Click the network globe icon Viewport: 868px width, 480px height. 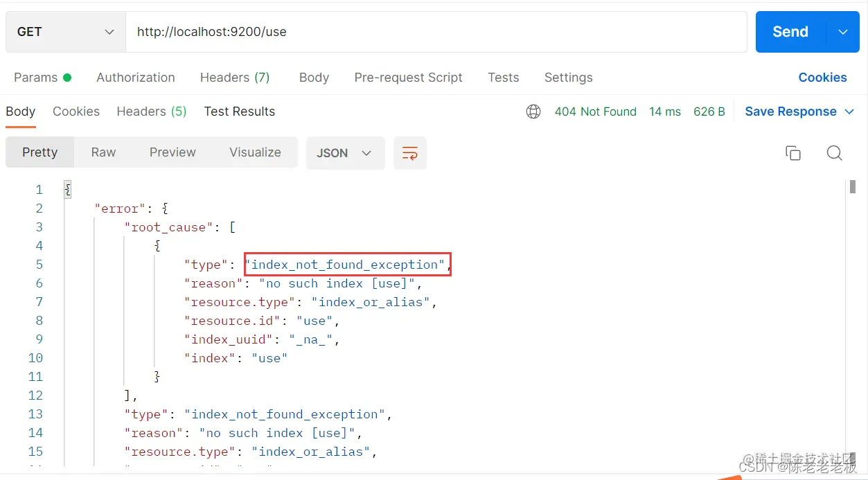(533, 112)
